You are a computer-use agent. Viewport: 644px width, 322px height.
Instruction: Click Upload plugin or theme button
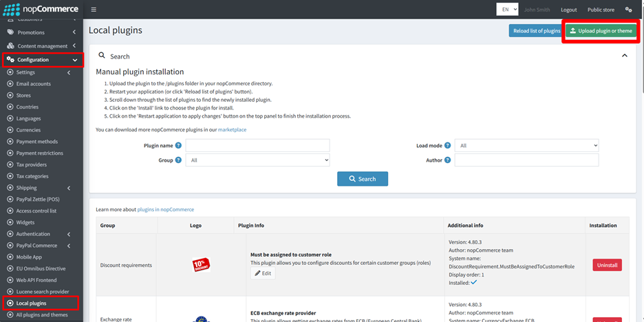[x=601, y=31]
